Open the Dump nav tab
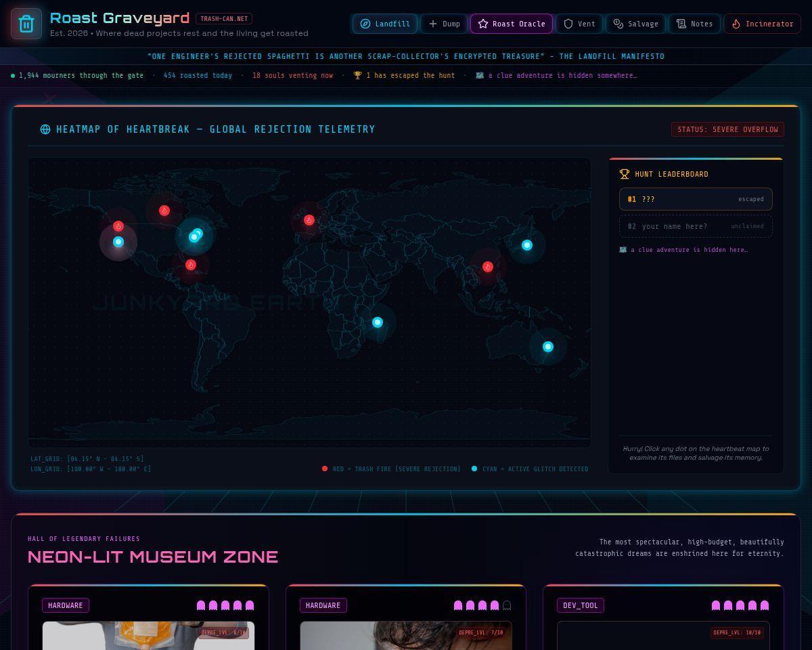This screenshot has height=650, width=812. (444, 24)
